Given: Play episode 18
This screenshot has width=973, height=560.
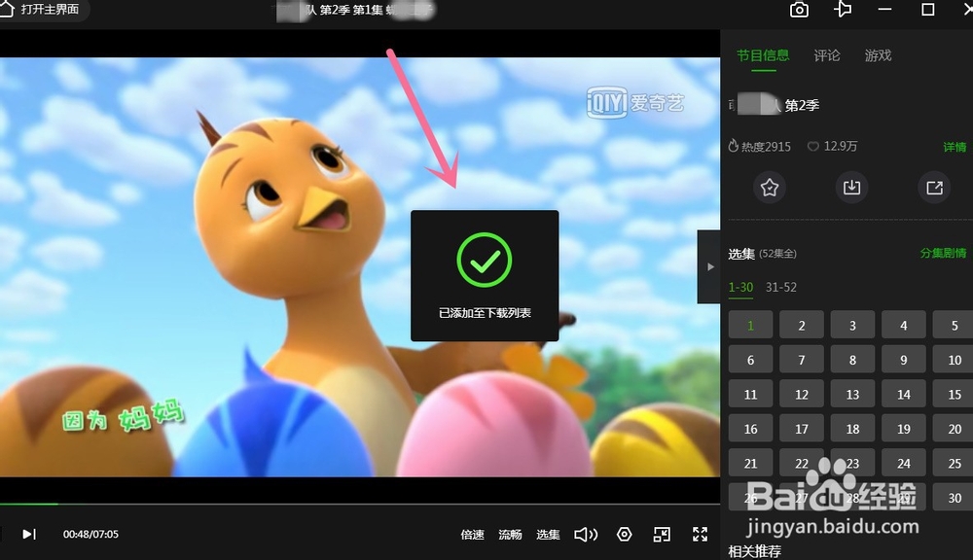Looking at the screenshot, I should 852,429.
